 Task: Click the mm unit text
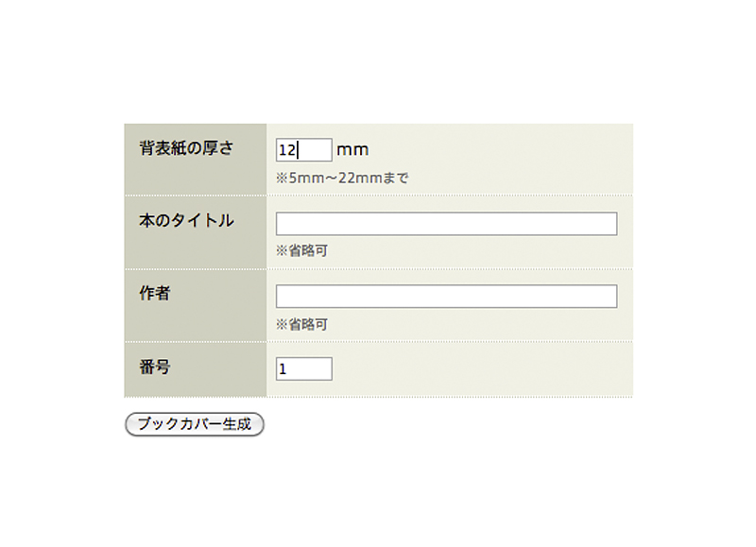[352, 150]
